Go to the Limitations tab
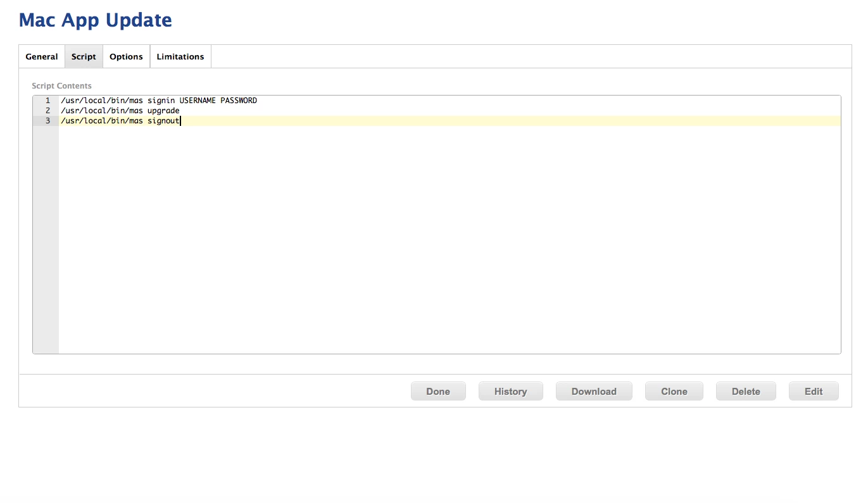Viewport: 868px width, 503px height. pos(180,56)
